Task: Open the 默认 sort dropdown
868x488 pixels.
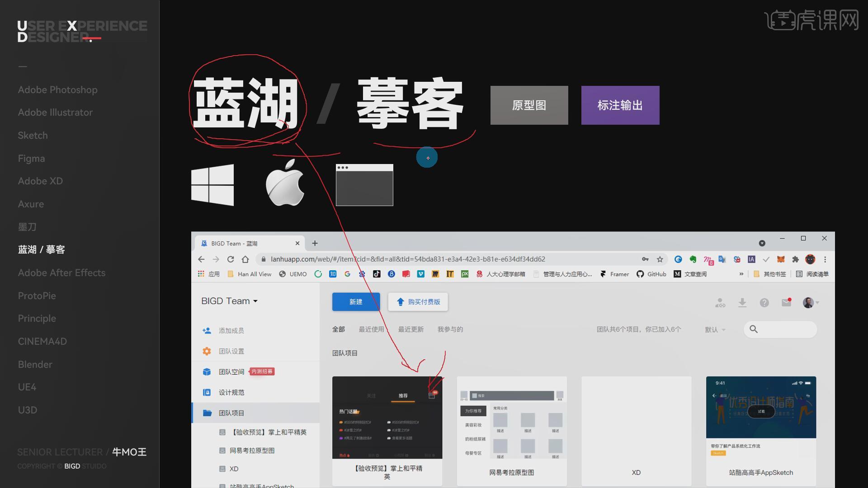Action: [x=715, y=330]
